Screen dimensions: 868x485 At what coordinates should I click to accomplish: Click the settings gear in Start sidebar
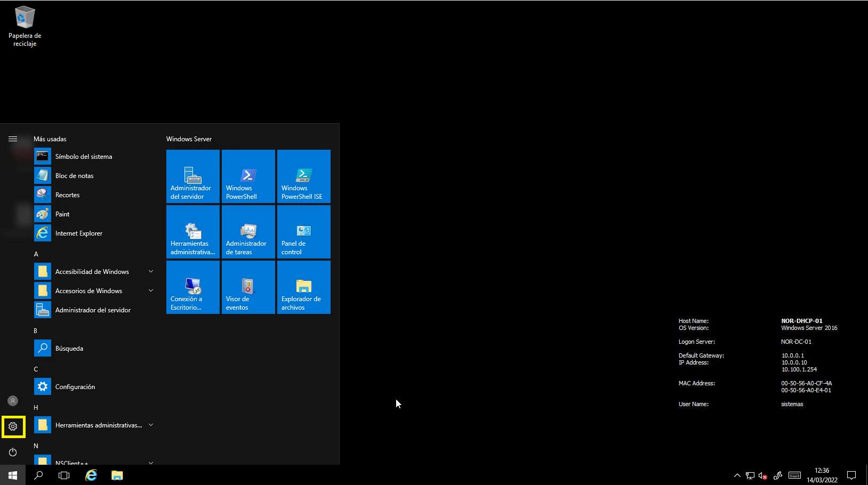point(13,426)
